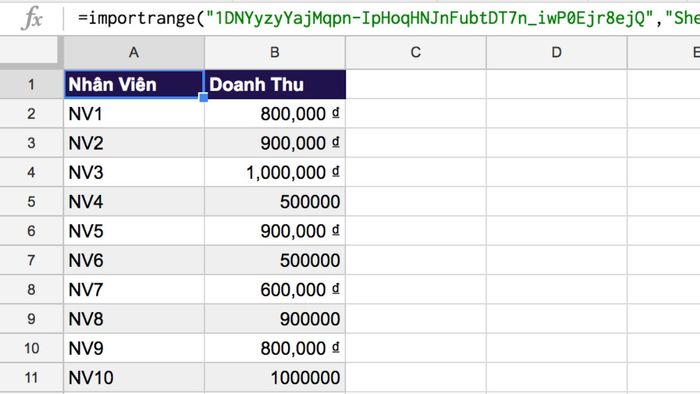Click NV2's revenue cell 900,000 đ

point(275,143)
